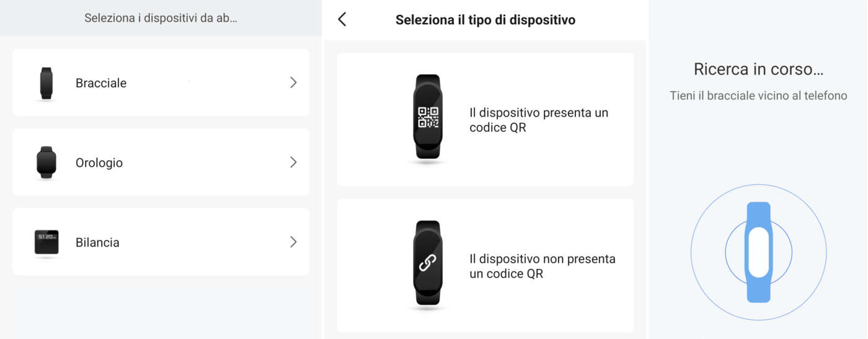Open Orologio using its right chevron
868x339 pixels.
coord(293,162)
